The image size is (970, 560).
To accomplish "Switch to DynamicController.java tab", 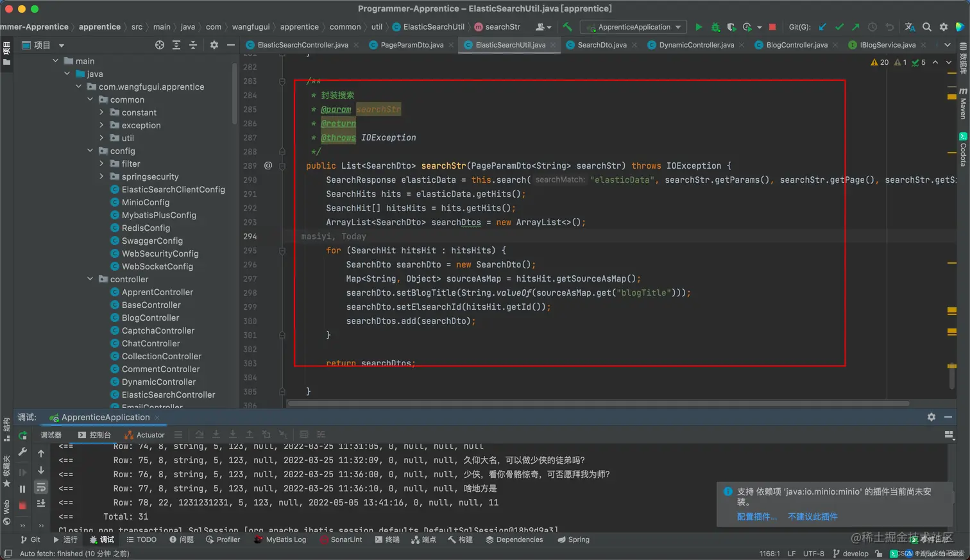I will pos(696,45).
